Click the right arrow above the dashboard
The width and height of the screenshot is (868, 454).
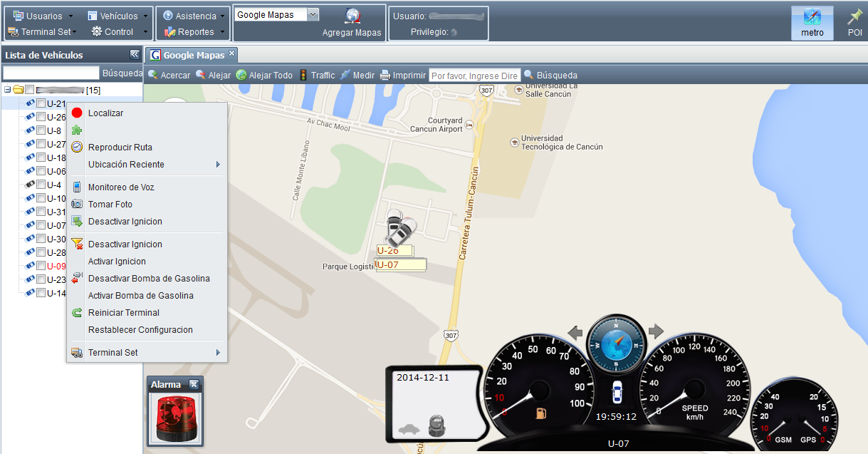[x=656, y=331]
